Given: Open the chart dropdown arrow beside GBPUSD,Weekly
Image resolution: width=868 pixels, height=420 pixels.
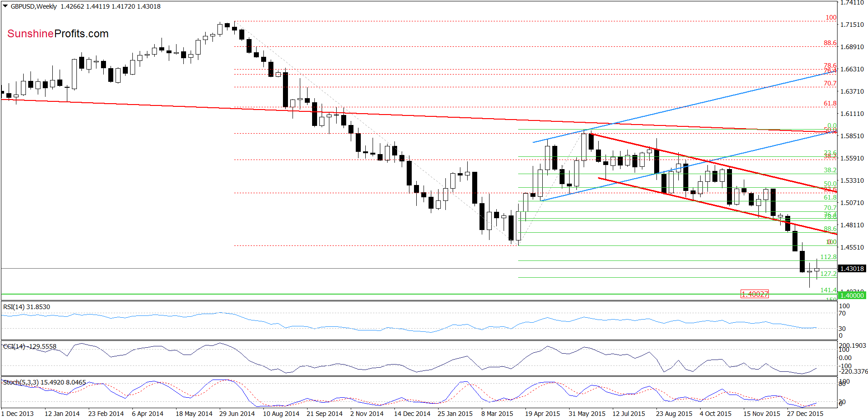Looking at the screenshot, I should point(5,6).
